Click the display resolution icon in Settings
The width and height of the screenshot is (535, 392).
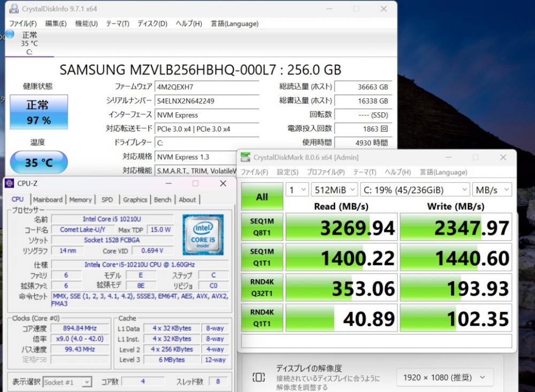258,377
